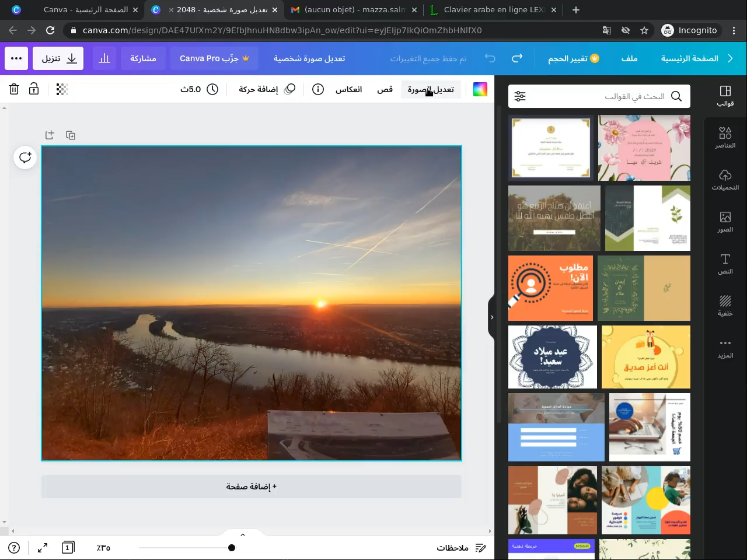The image size is (747, 560).
Task: Open the template search filters icon
Action: tap(520, 96)
